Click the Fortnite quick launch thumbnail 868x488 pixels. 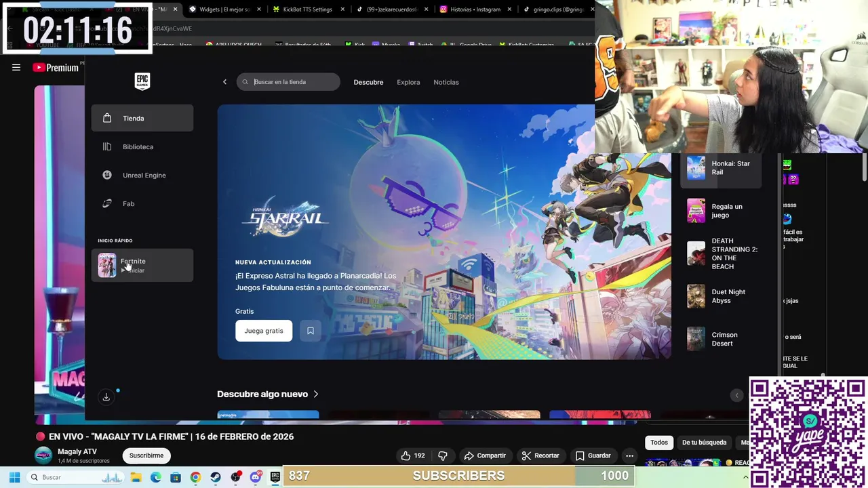(x=106, y=265)
